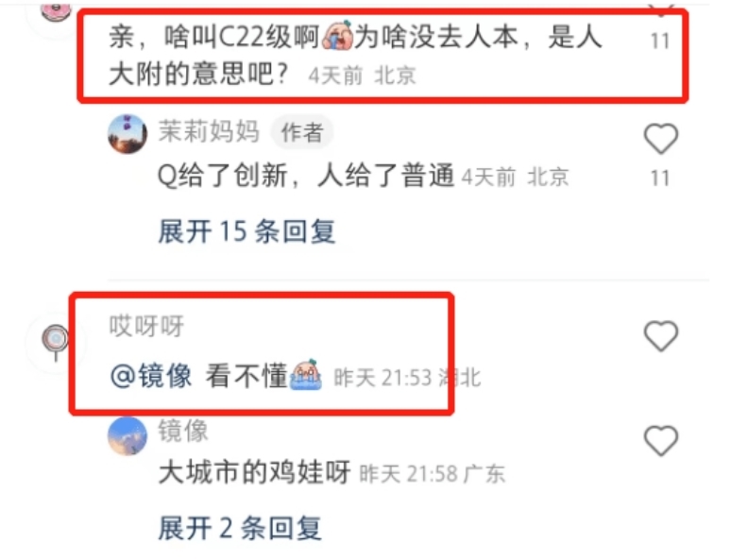Reply to comment 'Q给了创新，人给了普通'
748x560 pixels.
pyautogui.click(x=306, y=176)
